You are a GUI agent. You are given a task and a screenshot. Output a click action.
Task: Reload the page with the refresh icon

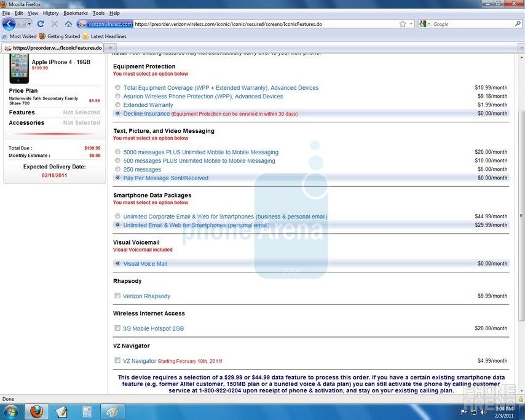(41, 24)
